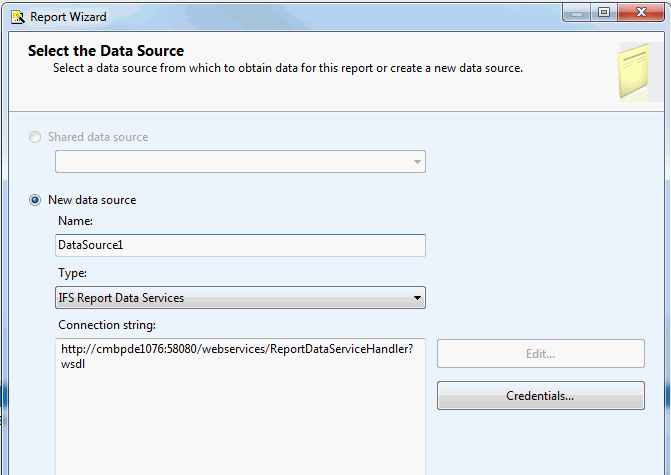The image size is (671, 475).
Task: Click the Connection string label
Action: [x=107, y=325]
